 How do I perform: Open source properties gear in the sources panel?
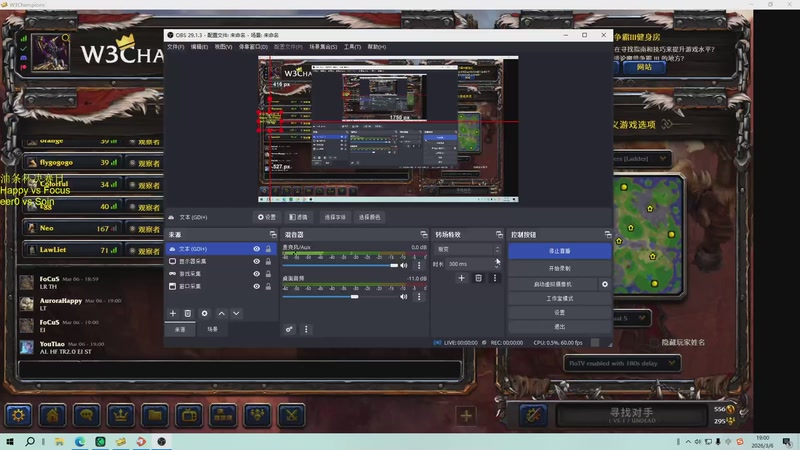click(204, 313)
